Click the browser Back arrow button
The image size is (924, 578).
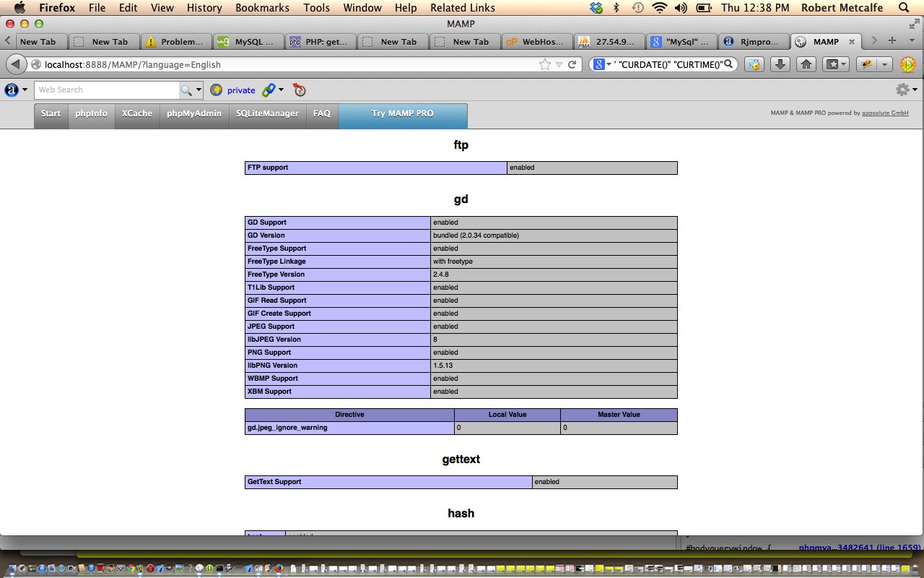[x=15, y=64]
